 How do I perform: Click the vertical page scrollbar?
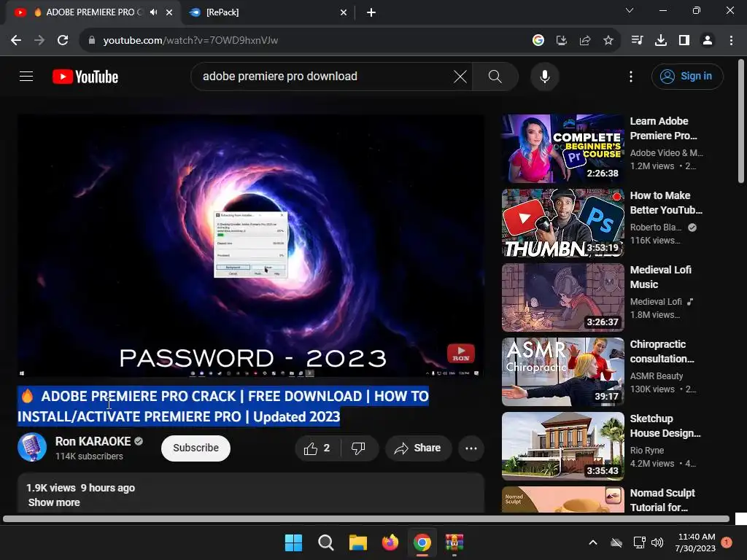(x=741, y=121)
